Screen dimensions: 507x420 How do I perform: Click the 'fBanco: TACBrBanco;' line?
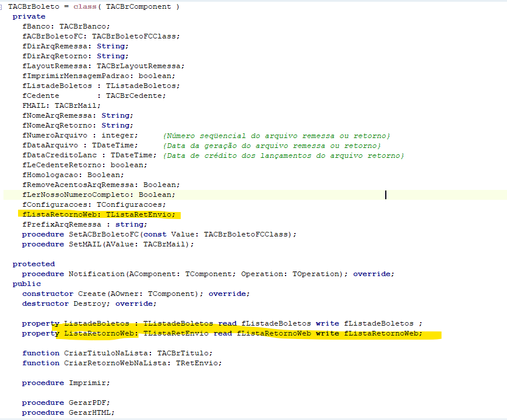click(66, 27)
